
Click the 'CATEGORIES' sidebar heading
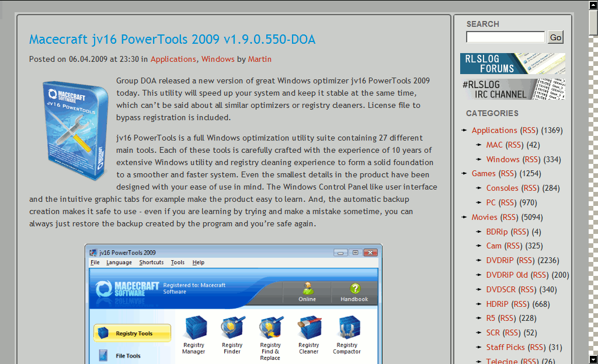[492, 113]
